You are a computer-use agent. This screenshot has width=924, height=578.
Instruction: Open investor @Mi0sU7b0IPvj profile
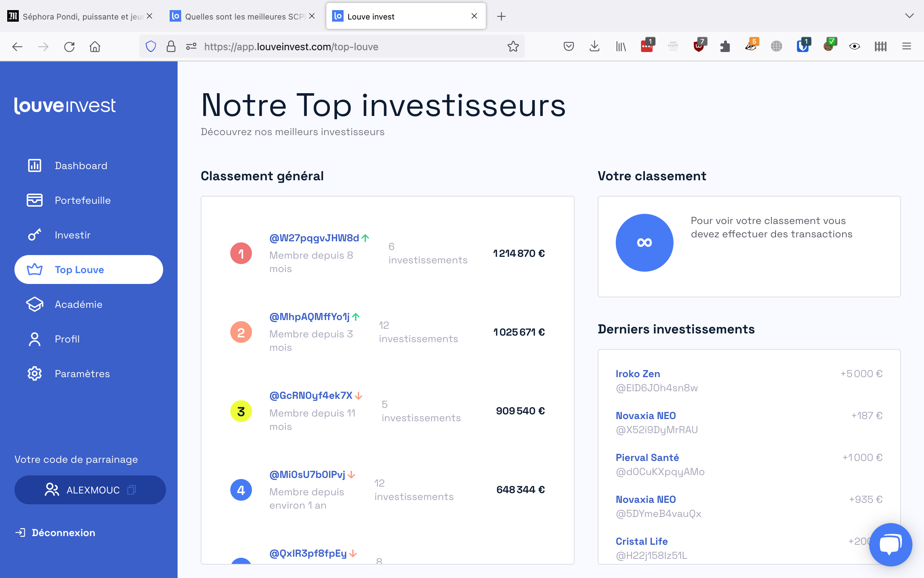(307, 474)
